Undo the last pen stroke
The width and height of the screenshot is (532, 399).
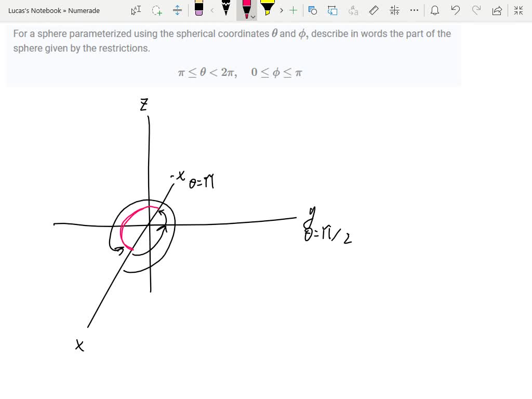click(x=456, y=10)
